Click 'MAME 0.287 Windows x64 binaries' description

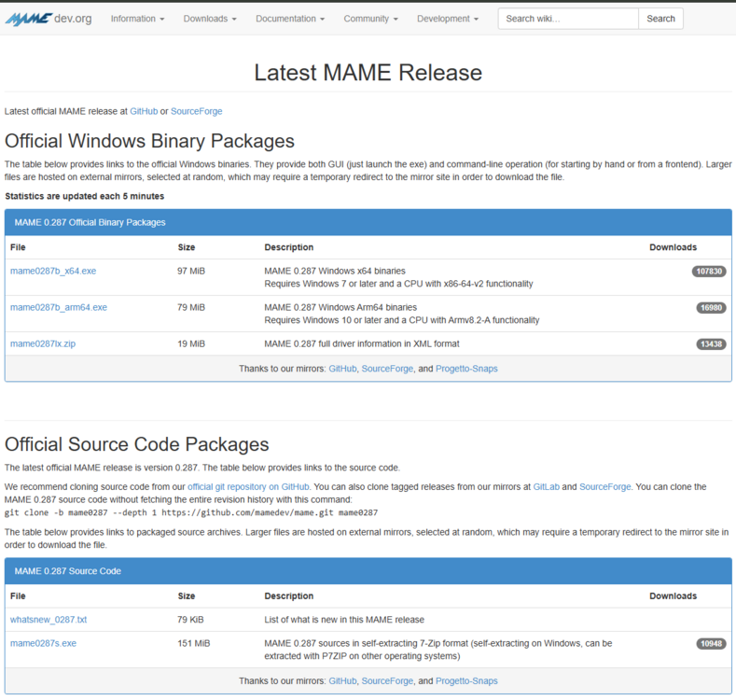pos(335,271)
